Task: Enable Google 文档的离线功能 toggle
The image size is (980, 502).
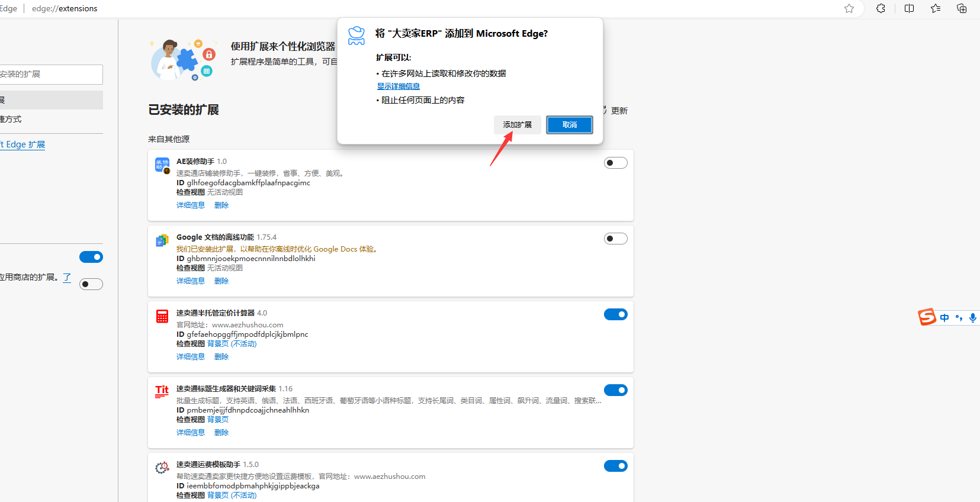Action: (x=616, y=239)
